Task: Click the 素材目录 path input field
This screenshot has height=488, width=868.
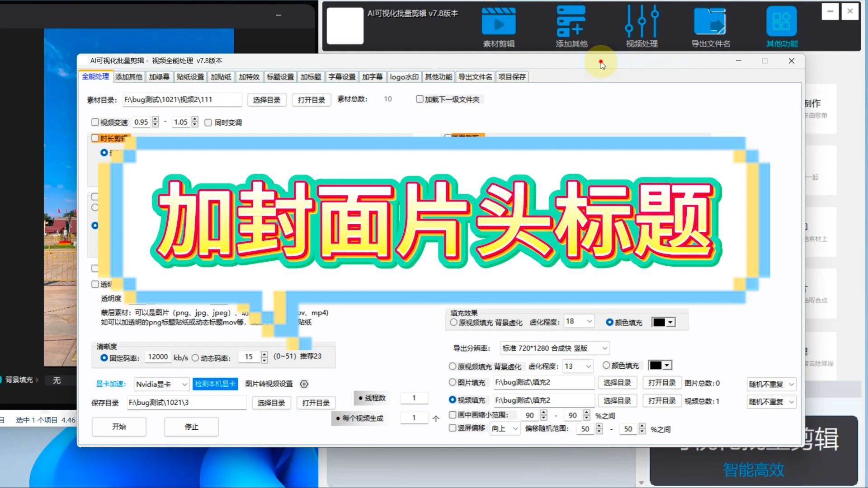Action: pos(182,99)
